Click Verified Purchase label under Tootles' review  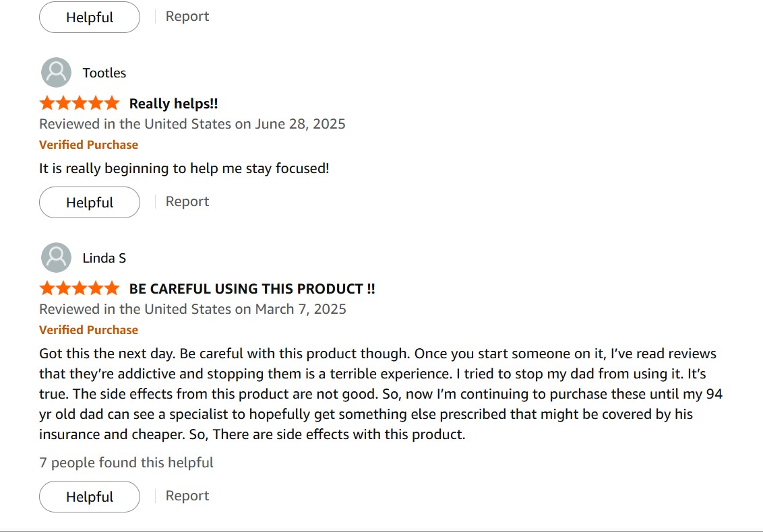point(88,145)
